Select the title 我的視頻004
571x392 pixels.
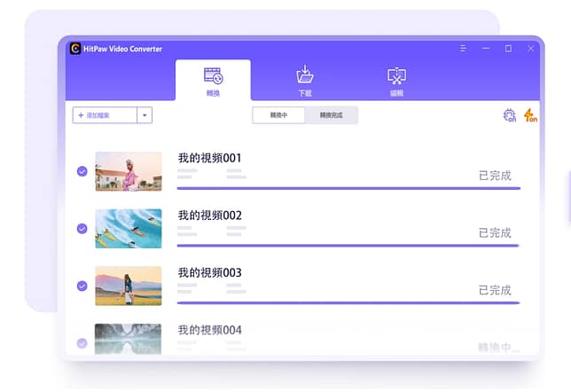(x=210, y=330)
